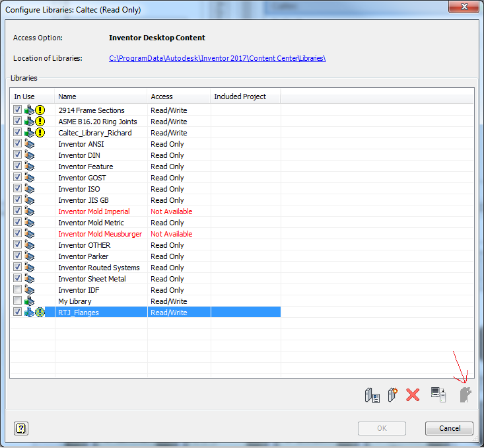Select the red Inventor Mold Imperial name
Image resolution: width=484 pixels, height=448 pixels.
(94, 211)
